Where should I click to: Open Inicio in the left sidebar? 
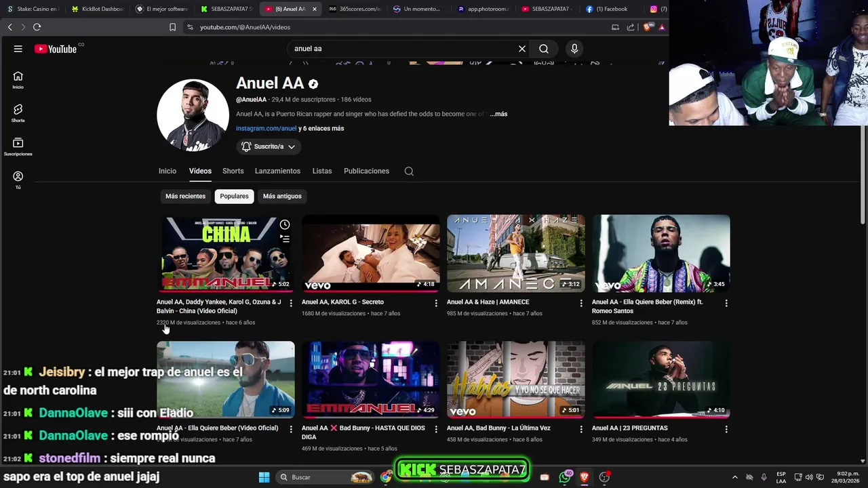click(18, 80)
